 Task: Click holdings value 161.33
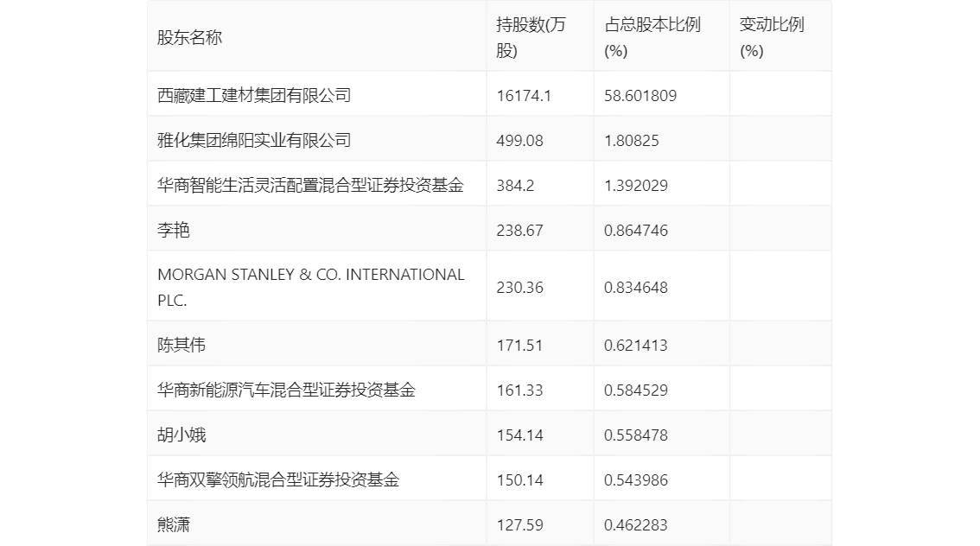point(519,390)
